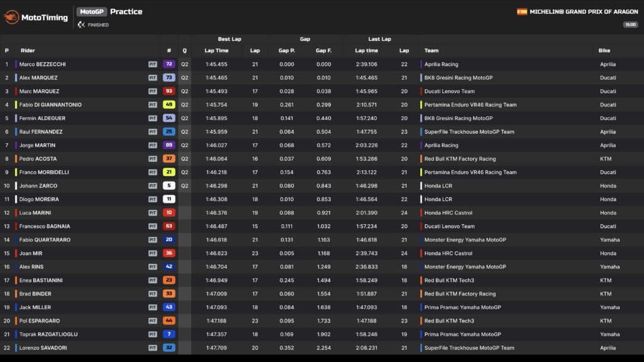Select rider name Brad BINDER

tap(35, 294)
